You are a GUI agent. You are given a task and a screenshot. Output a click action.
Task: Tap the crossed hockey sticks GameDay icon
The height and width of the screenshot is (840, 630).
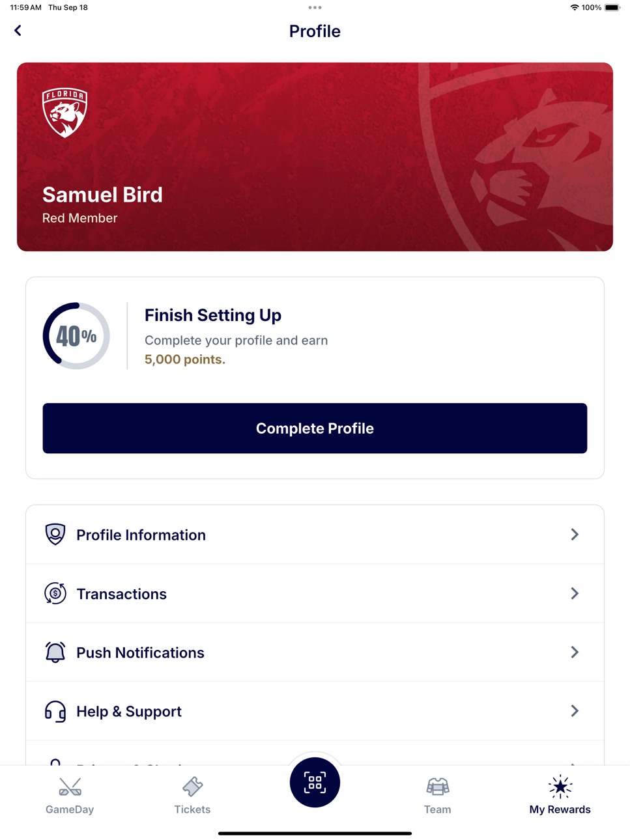click(x=70, y=787)
